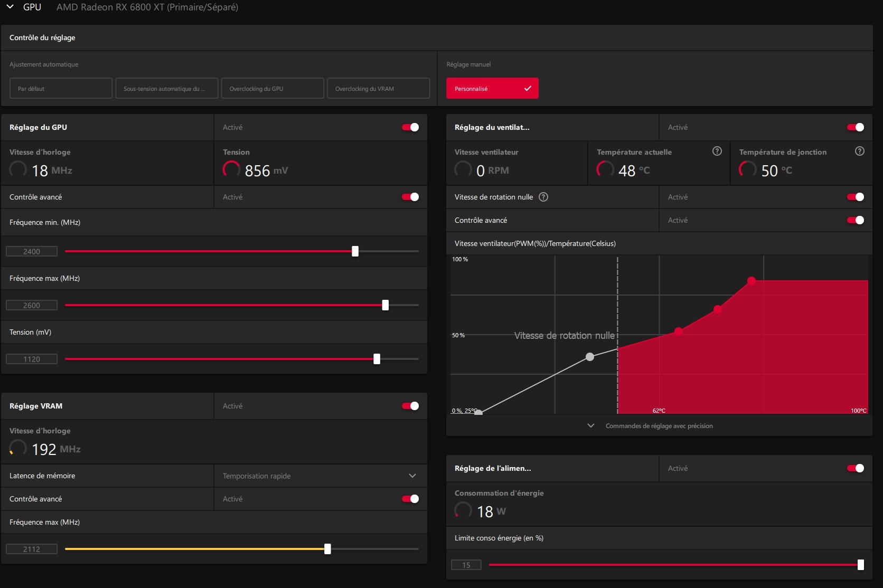Viewport: 883px width, 588px height.
Task: Click the Fréquence max 2600 MHz slider handle
Action: pos(385,305)
